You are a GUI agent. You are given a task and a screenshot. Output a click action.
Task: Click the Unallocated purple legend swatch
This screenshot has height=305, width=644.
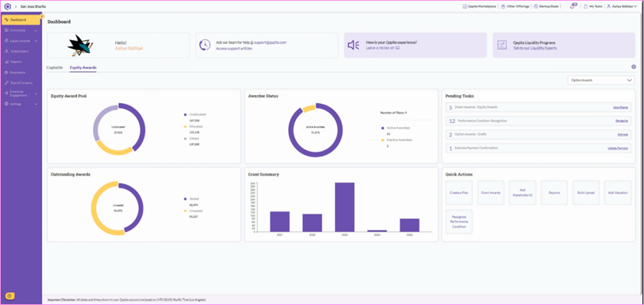[x=185, y=114]
